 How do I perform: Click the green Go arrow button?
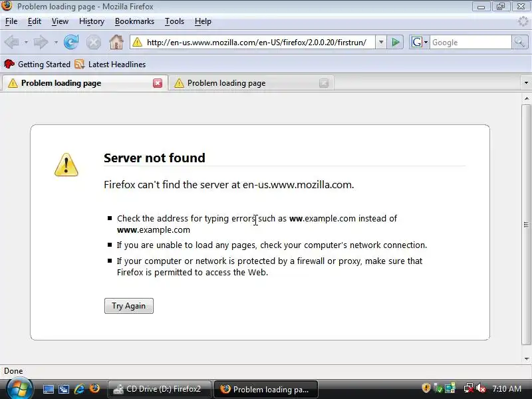pos(395,43)
